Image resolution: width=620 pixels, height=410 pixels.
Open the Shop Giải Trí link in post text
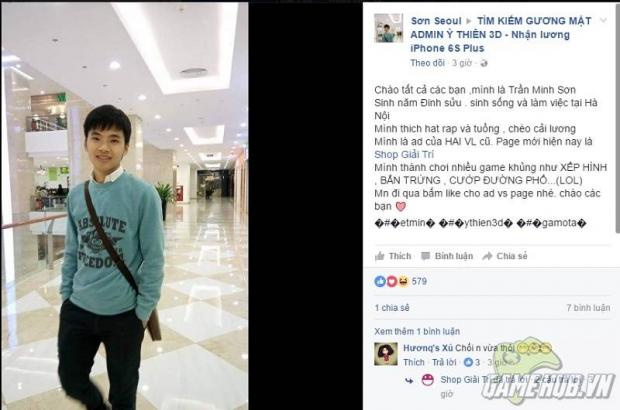pos(404,155)
